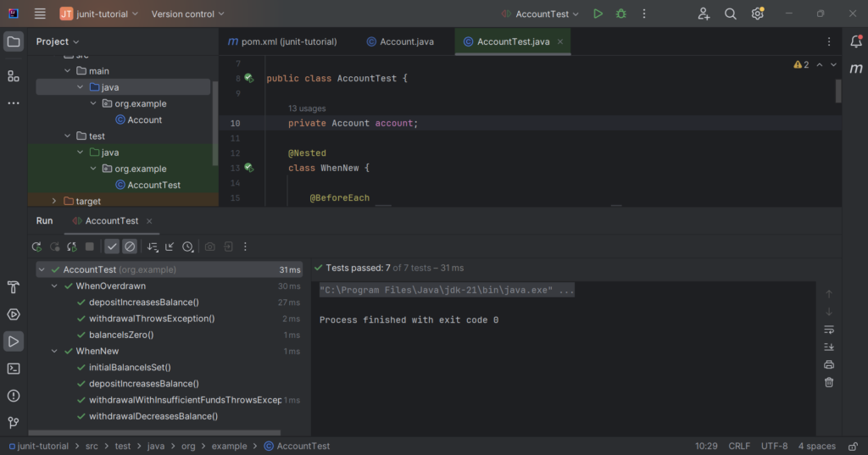Go to next highlighted problem arrow
868x455 pixels.
point(833,64)
